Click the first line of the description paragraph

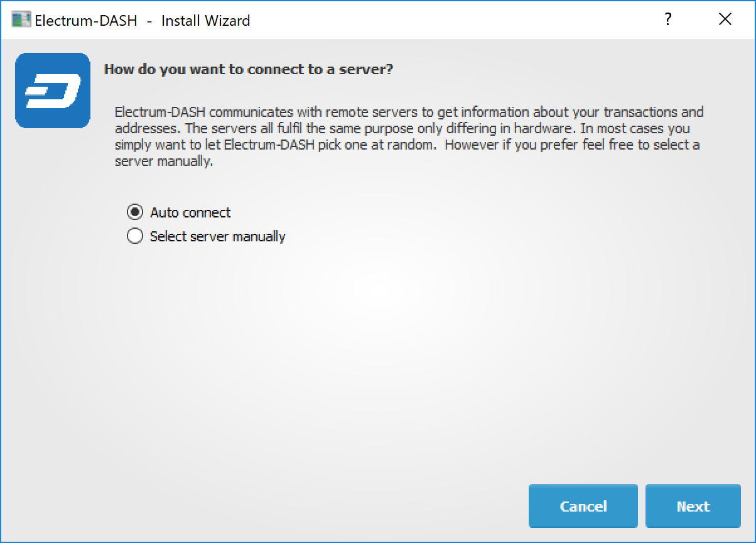(x=409, y=112)
